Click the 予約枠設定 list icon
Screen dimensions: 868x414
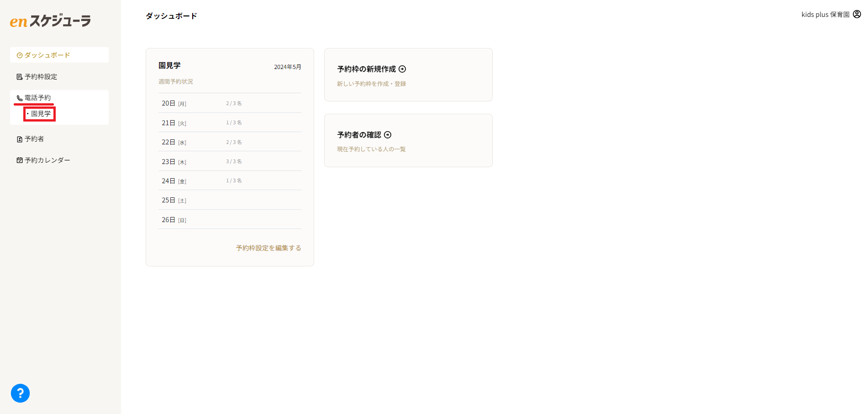20,77
